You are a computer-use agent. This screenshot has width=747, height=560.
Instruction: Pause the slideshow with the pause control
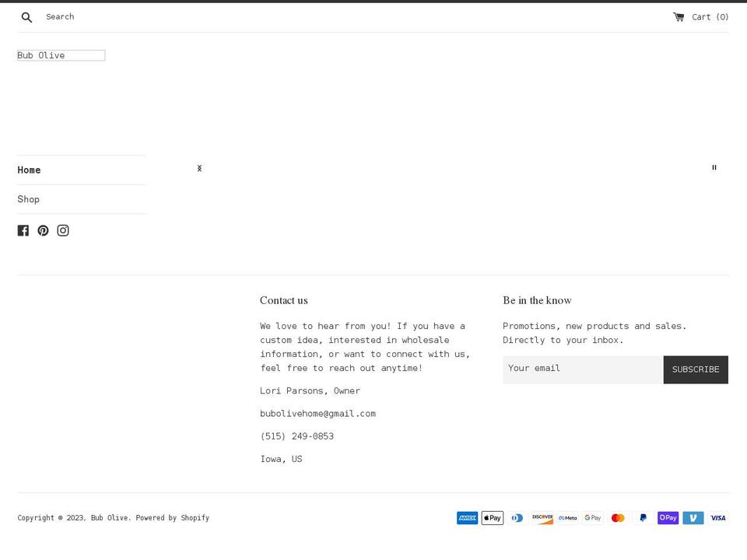click(714, 167)
